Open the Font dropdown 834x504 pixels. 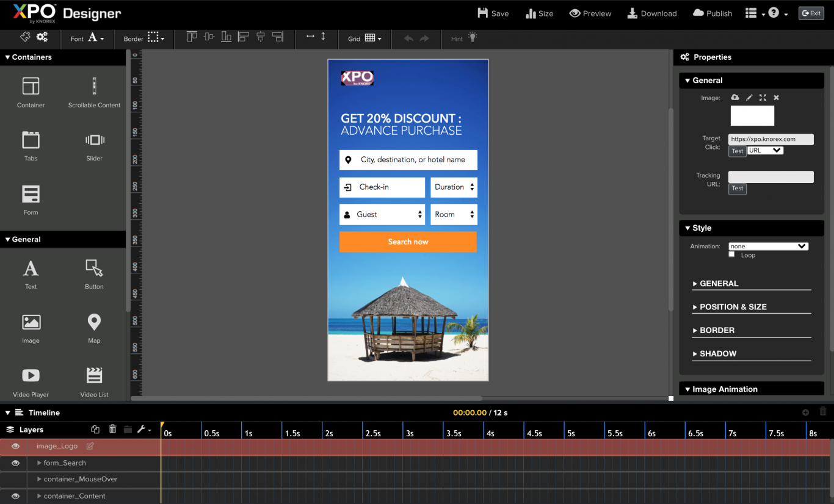pyautogui.click(x=87, y=38)
